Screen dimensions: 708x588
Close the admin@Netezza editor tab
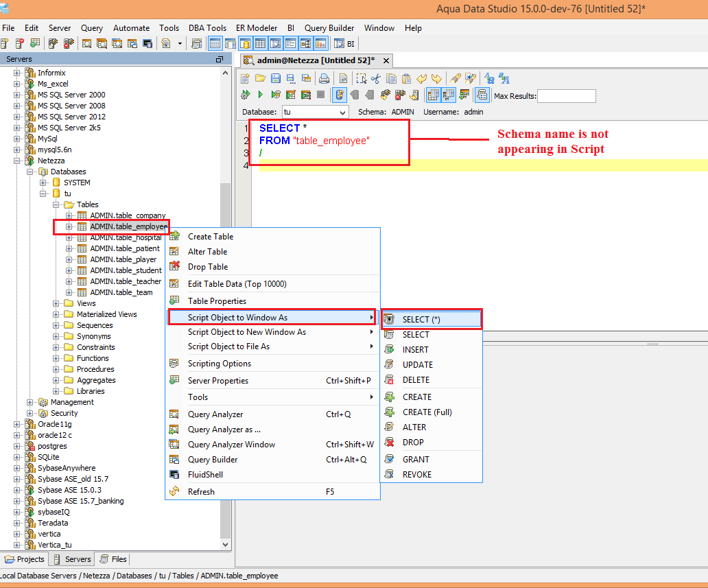386,60
